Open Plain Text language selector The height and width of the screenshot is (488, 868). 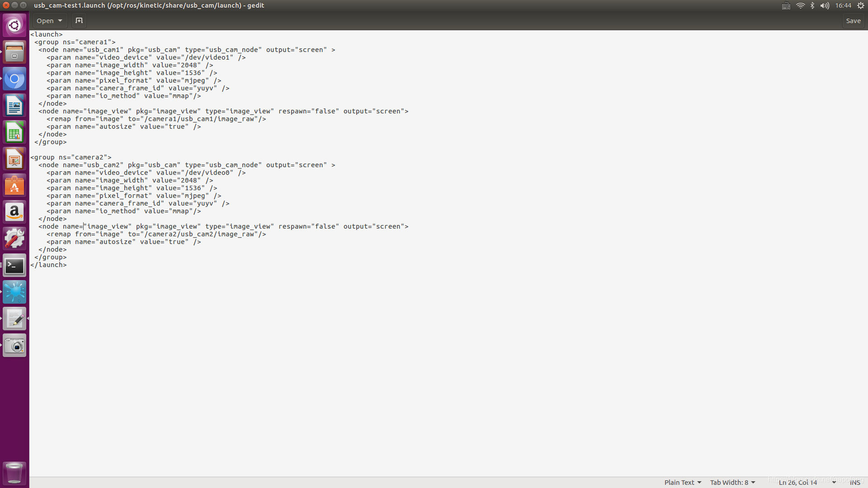pos(683,482)
